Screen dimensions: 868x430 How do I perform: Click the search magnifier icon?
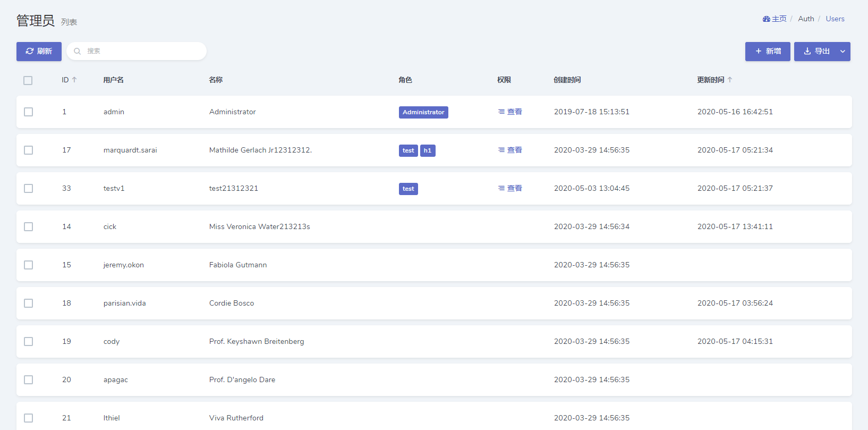pos(78,51)
